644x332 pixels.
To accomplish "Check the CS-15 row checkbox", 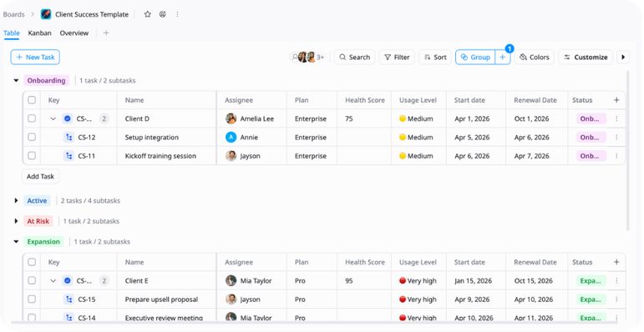I will coord(32,299).
